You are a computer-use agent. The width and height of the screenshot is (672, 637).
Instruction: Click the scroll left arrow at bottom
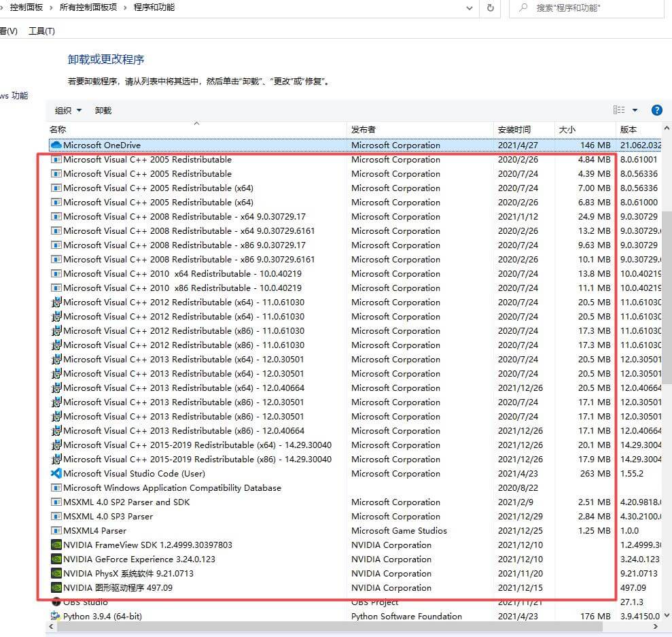[51, 626]
